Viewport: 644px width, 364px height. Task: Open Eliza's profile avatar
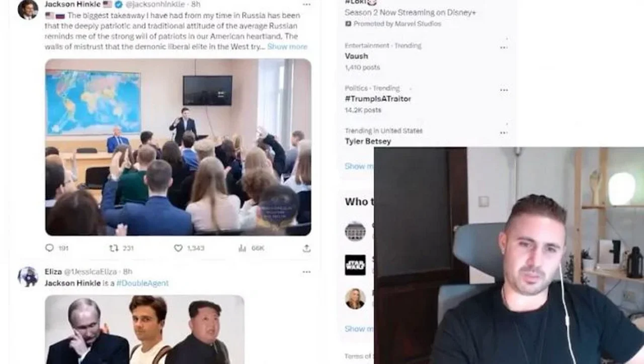coord(28,277)
